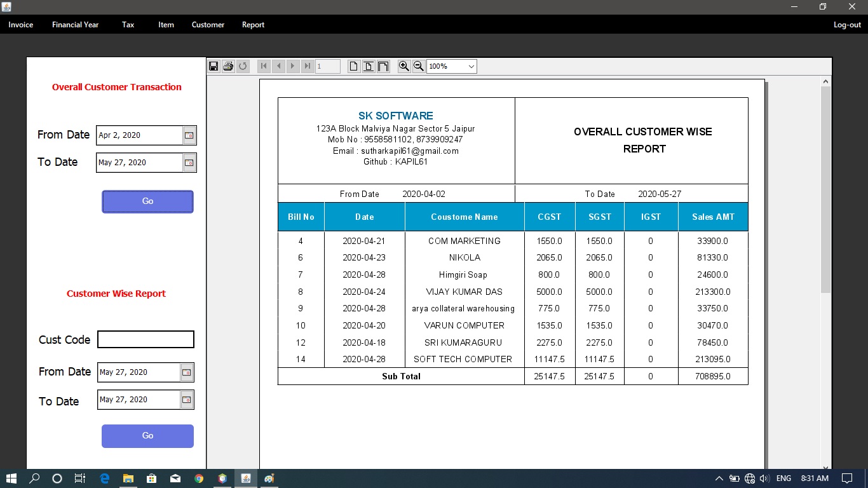The height and width of the screenshot is (488, 868).
Task: Select the Fit Page icon
Action: (x=368, y=66)
